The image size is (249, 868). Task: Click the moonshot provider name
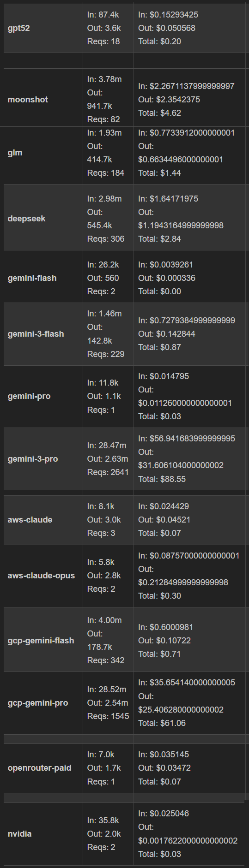coord(28,100)
